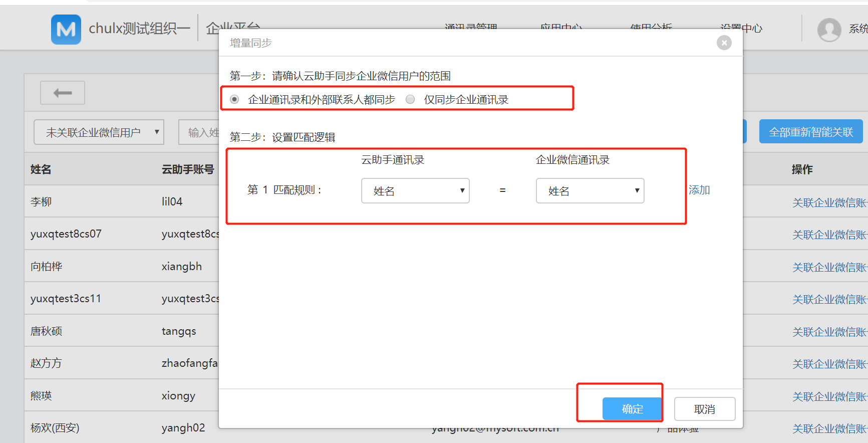Open 设置中心 menu item
This screenshot has width=868, height=443.
coord(741,29)
